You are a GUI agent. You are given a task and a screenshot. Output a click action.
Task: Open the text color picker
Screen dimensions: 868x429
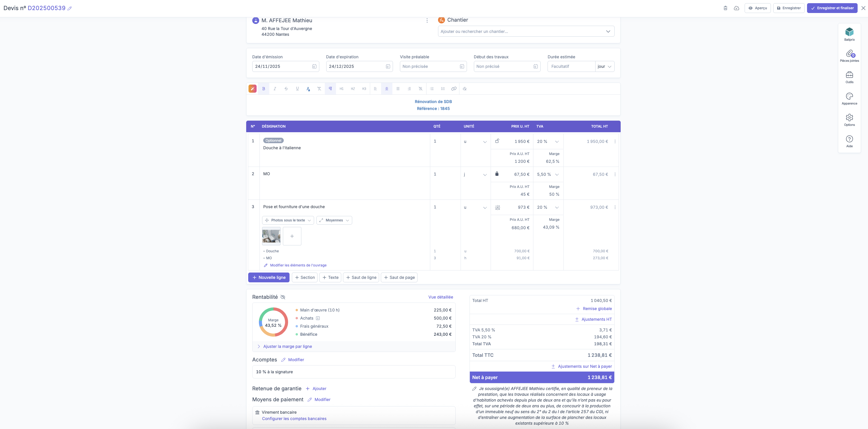(308, 89)
